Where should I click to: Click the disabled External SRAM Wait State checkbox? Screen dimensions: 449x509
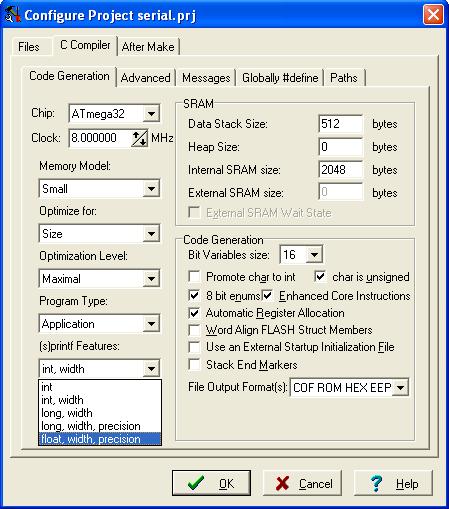(x=194, y=212)
